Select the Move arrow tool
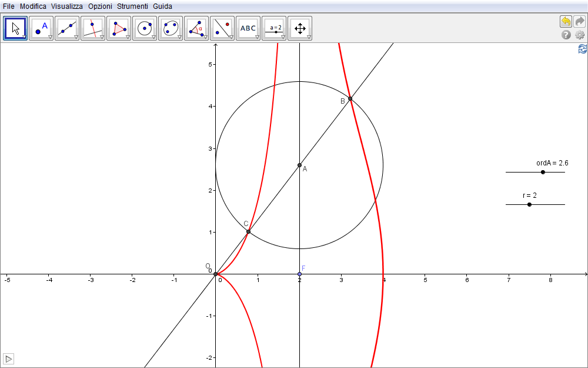The width and height of the screenshot is (588, 368). click(15, 28)
